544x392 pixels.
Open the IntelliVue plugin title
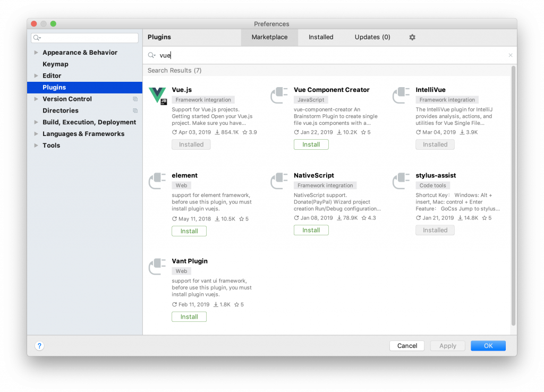tap(430, 90)
